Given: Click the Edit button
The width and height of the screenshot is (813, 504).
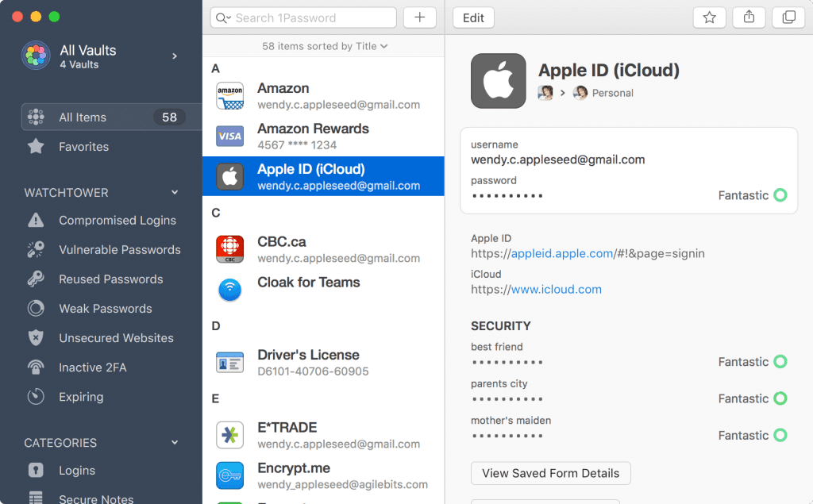Looking at the screenshot, I should point(473,17).
